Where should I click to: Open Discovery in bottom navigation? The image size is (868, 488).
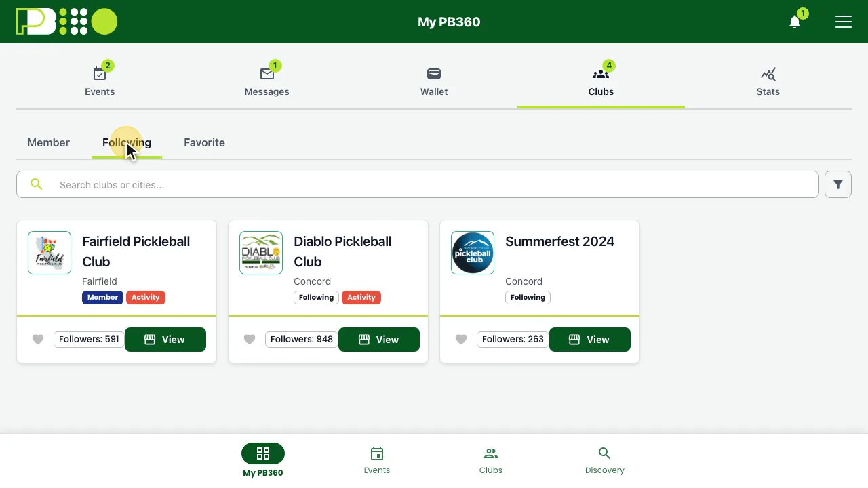point(605,461)
